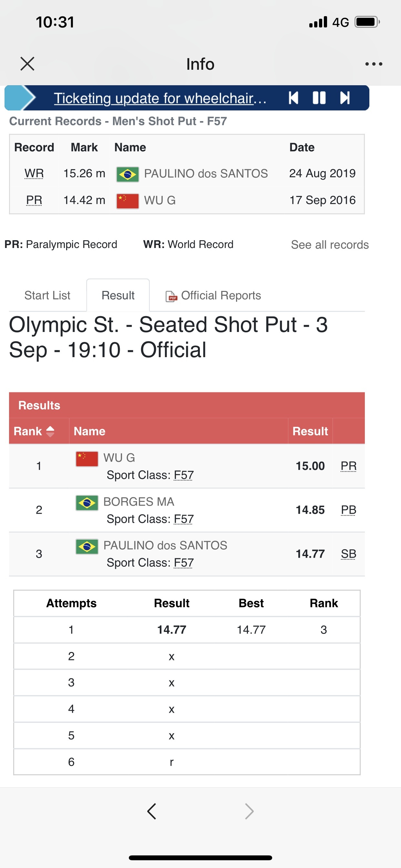Open the Official Reports PDF tab

[213, 295]
